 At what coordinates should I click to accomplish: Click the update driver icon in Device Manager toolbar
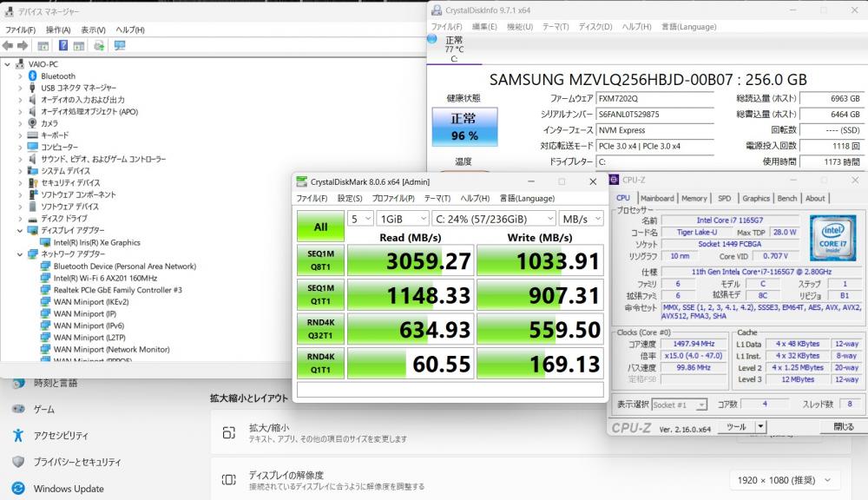click(x=99, y=45)
